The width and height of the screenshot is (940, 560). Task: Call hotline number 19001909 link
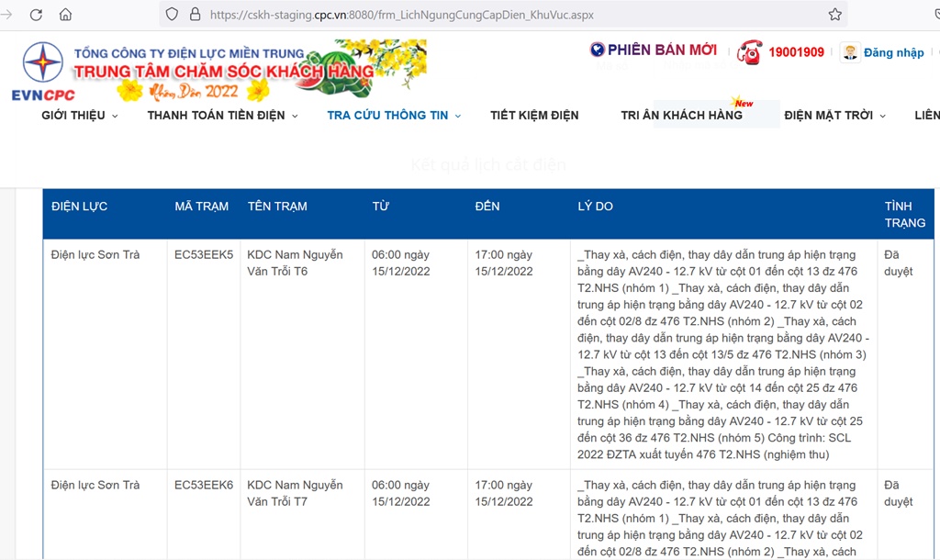(796, 52)
